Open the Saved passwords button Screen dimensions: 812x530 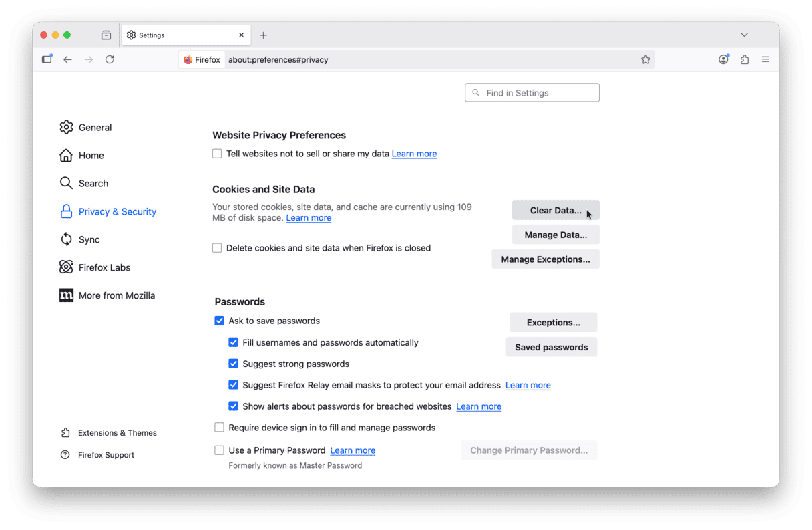tap(551, 347)
